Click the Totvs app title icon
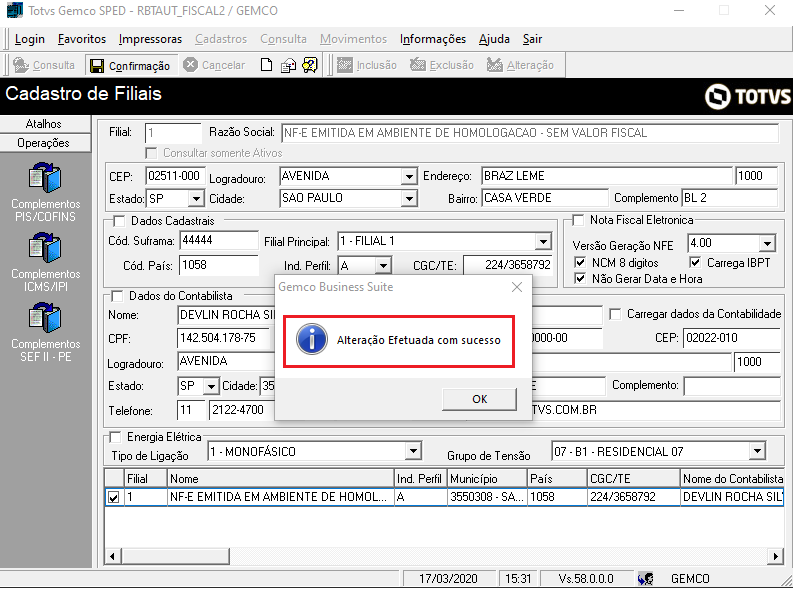794x591 pixels. (x=14, y=10)
